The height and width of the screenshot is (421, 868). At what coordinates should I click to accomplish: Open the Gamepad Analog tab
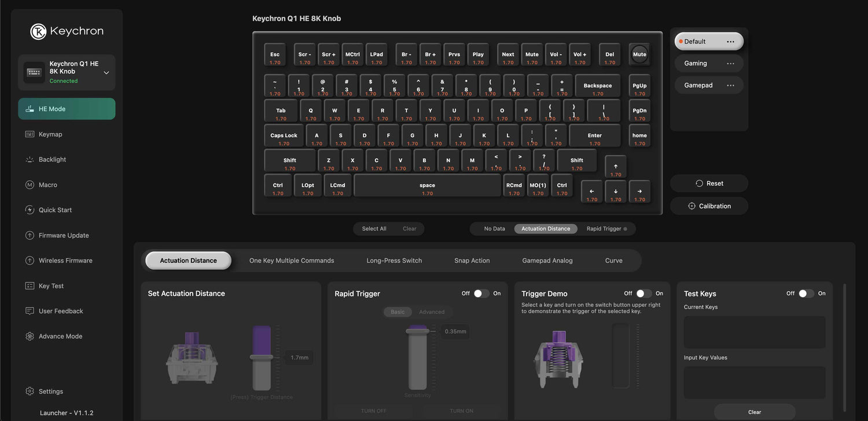(x=547, y=261)
